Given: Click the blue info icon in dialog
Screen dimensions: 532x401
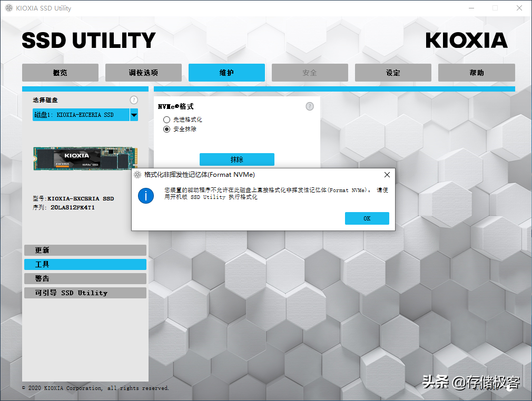Looking at the screenshot, I should (x=146, y=196).
